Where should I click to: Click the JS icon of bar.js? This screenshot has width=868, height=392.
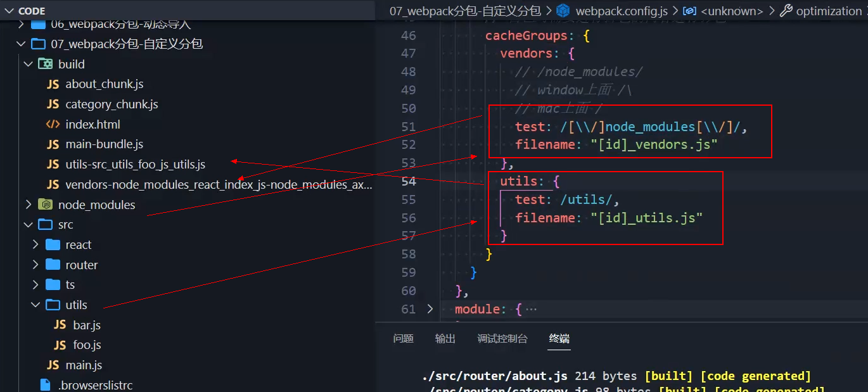[60, 325]
